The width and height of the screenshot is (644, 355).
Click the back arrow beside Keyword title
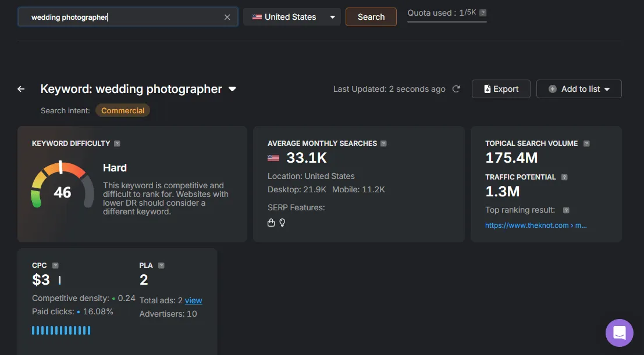point(21,89)
